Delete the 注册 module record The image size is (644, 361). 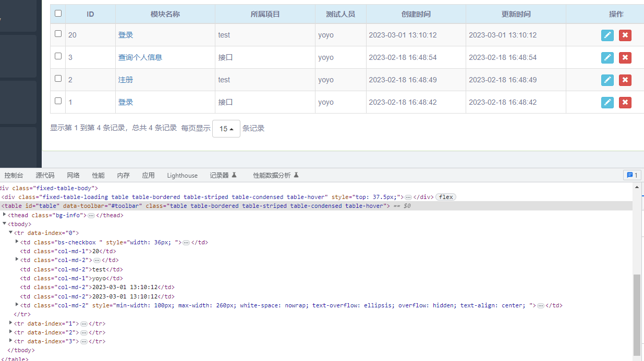pos(625,80)
